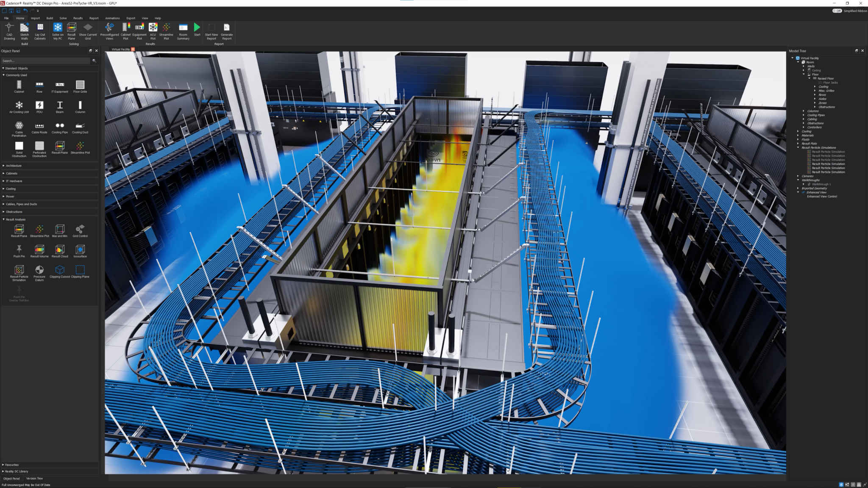Collapse Result Particle Simulations node
The image size is (868, 488).
pos(798,148)
